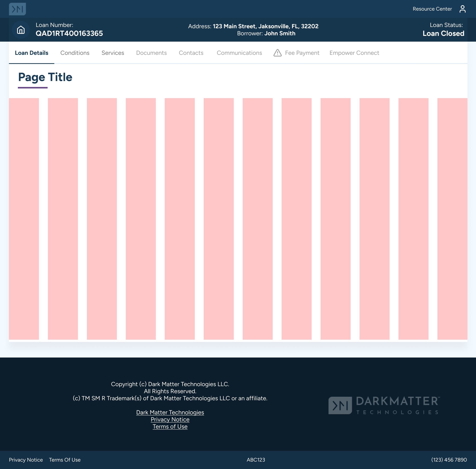Click the Fee Payment warning triangle icon

277,53
